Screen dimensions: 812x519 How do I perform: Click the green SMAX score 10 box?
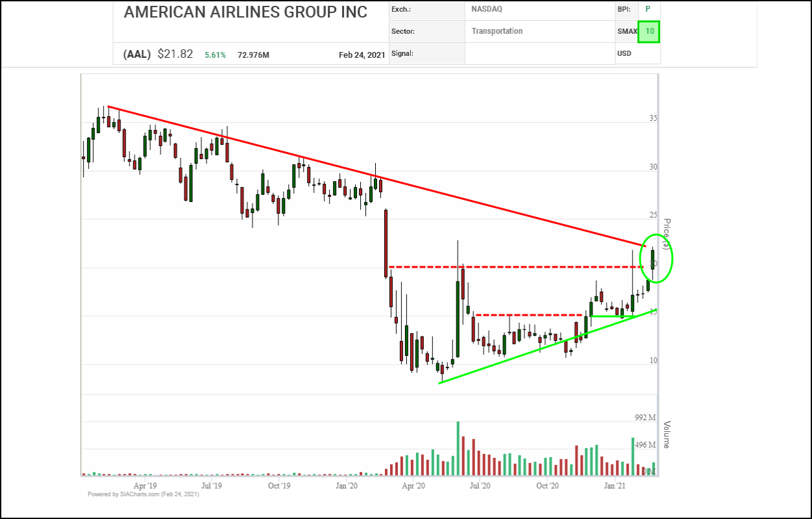(649, 31)
